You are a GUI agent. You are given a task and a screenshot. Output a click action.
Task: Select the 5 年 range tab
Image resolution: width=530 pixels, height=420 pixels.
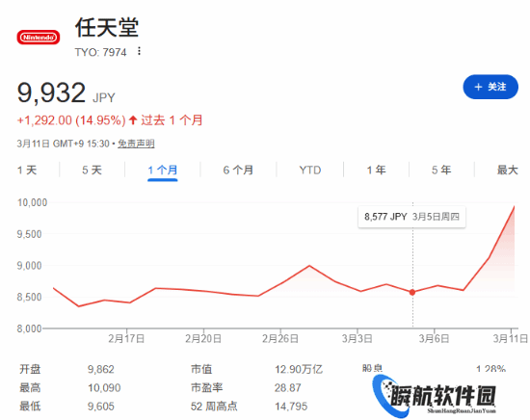pyautogui.click(x=441, y=170)
